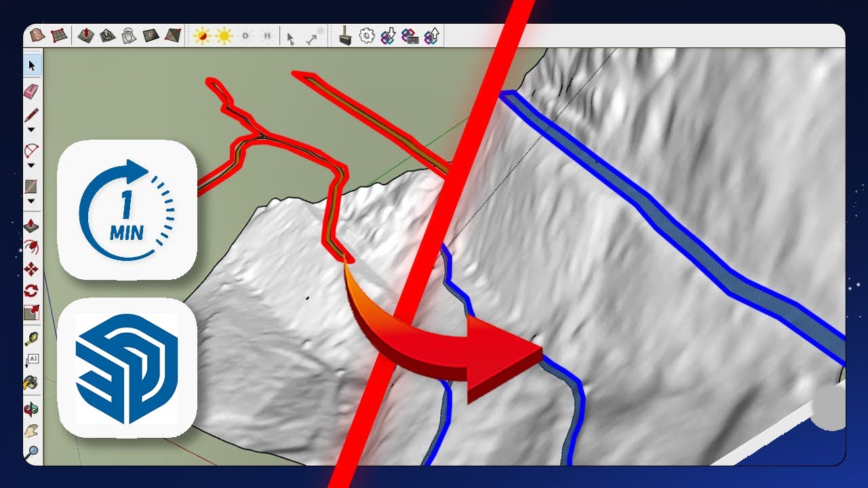Activate the Rotate tool
This screenshot has width=868, height=488.
point(31,291)
